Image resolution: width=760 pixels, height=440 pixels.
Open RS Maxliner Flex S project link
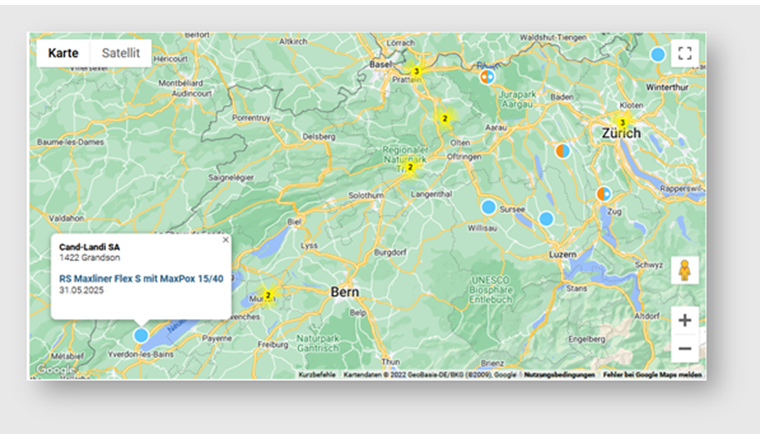[140, 279]
